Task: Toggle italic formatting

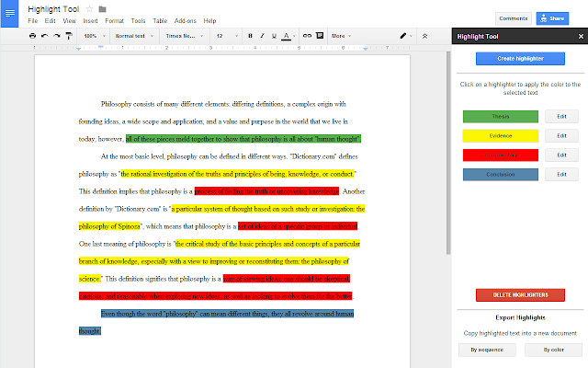Action: pyautogui.click(x=262, y=36)
